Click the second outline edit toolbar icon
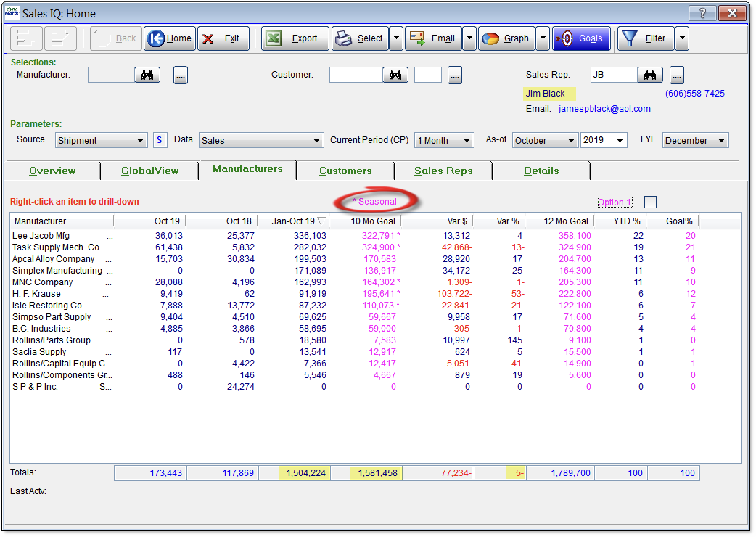756x537 pixels. click(x=60, y=38)
